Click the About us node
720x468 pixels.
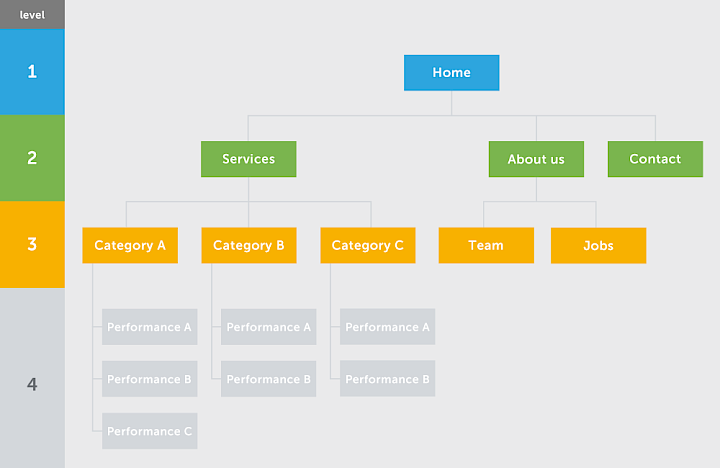point(536,159)
